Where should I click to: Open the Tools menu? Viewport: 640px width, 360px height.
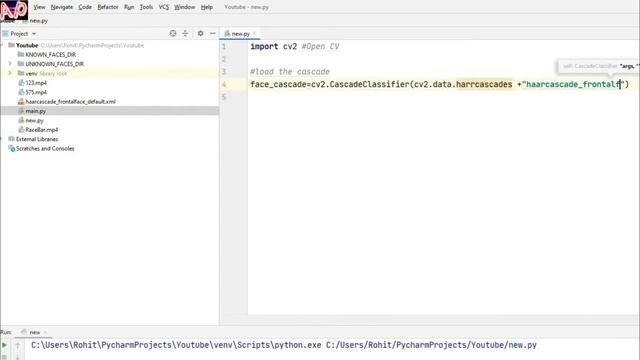click(x=146, y=7)
